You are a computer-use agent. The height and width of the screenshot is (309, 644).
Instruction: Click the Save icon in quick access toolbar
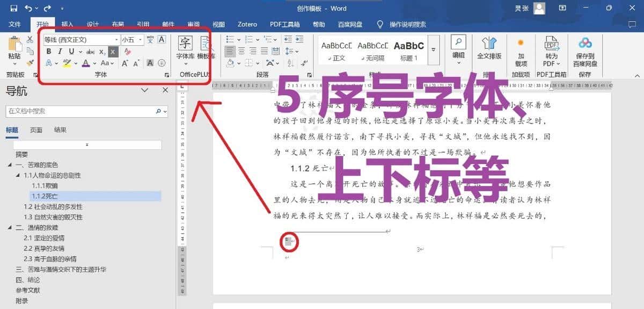coord(13,8)
